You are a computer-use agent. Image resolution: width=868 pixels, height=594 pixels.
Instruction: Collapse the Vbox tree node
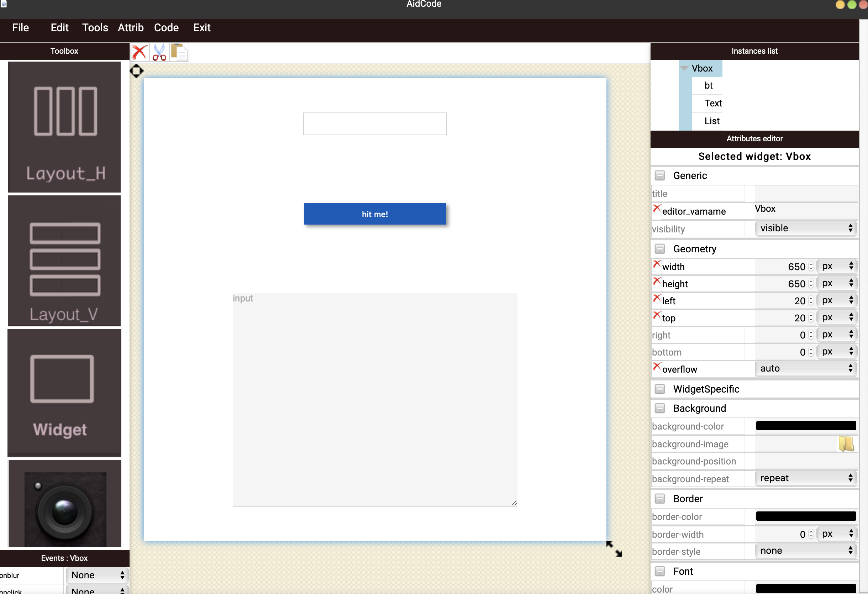click(x=684, y=68)
